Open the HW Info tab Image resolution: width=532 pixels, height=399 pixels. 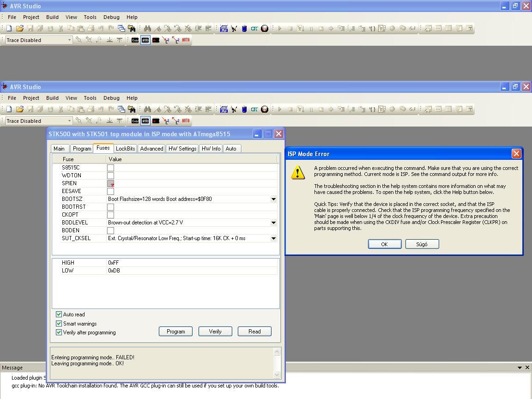(211, 149)
